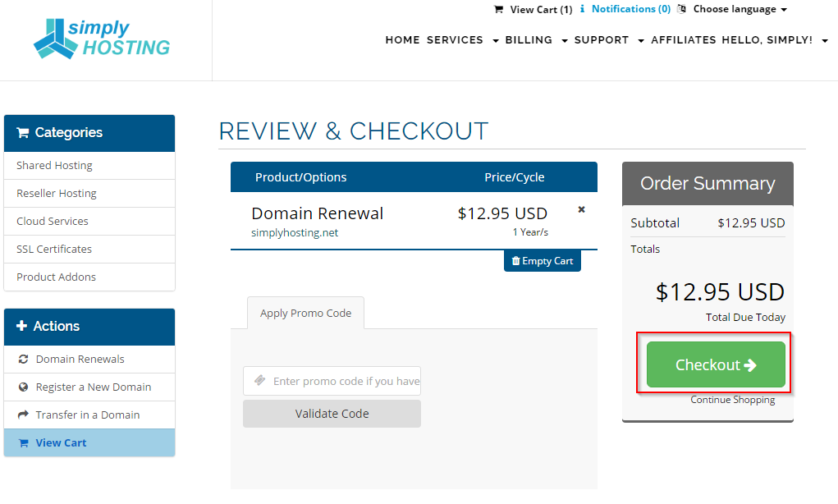The height and width of the screenshot is (504, 838).
Task: Click the Simply Hosting logo
Action: pyautogui.click(x=102, y=39)
